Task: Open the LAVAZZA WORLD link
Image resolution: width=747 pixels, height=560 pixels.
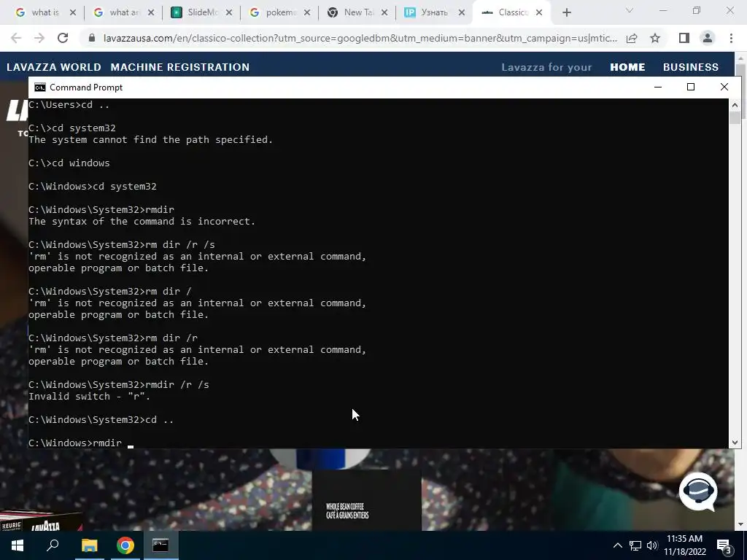Action: pyautogui.click(x=54, y=67)
